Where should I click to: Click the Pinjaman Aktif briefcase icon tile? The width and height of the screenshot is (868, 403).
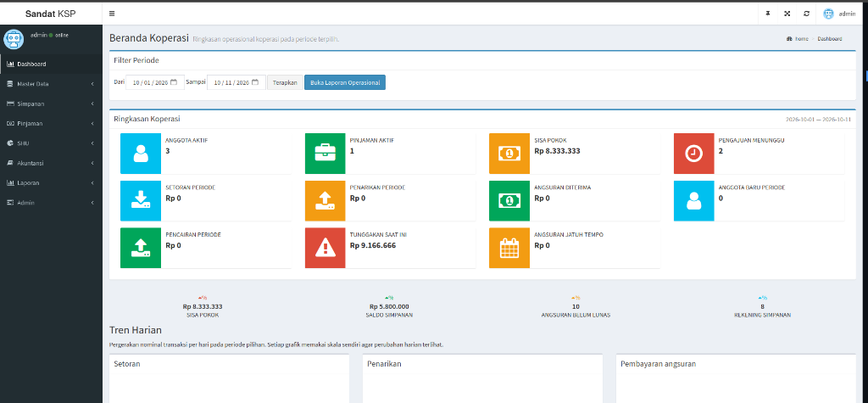[325, 154]
